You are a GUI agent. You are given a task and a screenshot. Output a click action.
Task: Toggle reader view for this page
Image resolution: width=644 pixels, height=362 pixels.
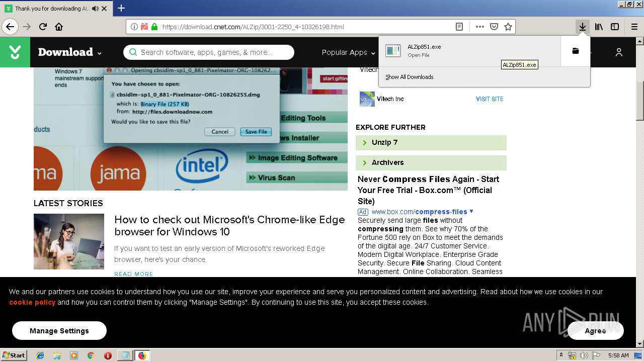coord(459,27)
